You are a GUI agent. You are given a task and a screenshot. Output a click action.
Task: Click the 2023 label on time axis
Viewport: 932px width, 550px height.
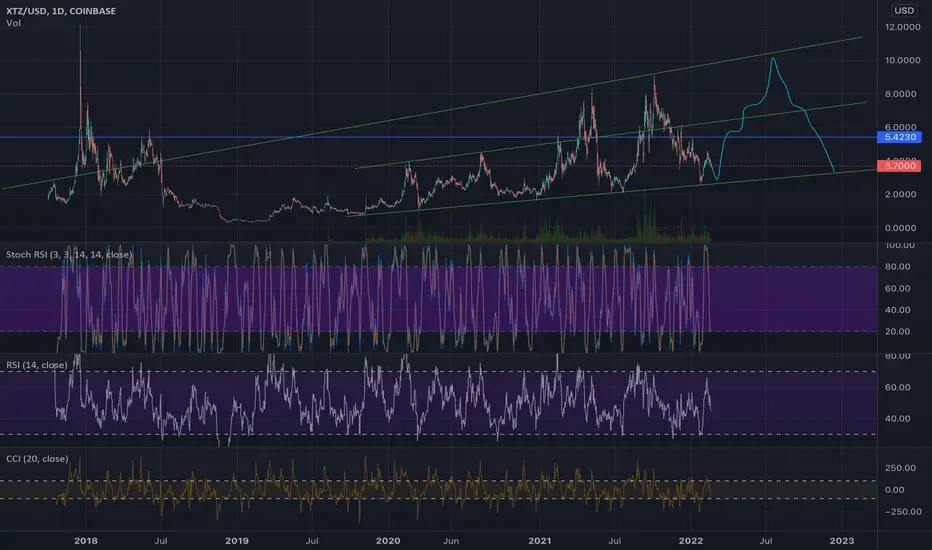coord(842,540)
